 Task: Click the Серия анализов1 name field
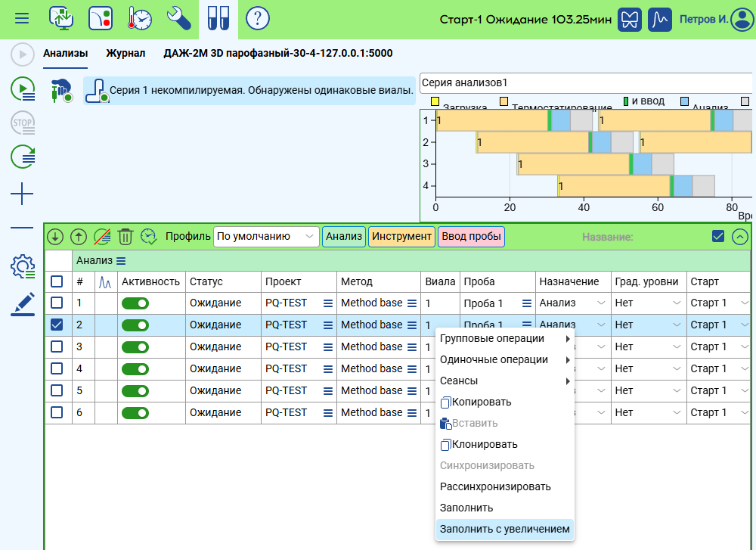pos(585,82)
